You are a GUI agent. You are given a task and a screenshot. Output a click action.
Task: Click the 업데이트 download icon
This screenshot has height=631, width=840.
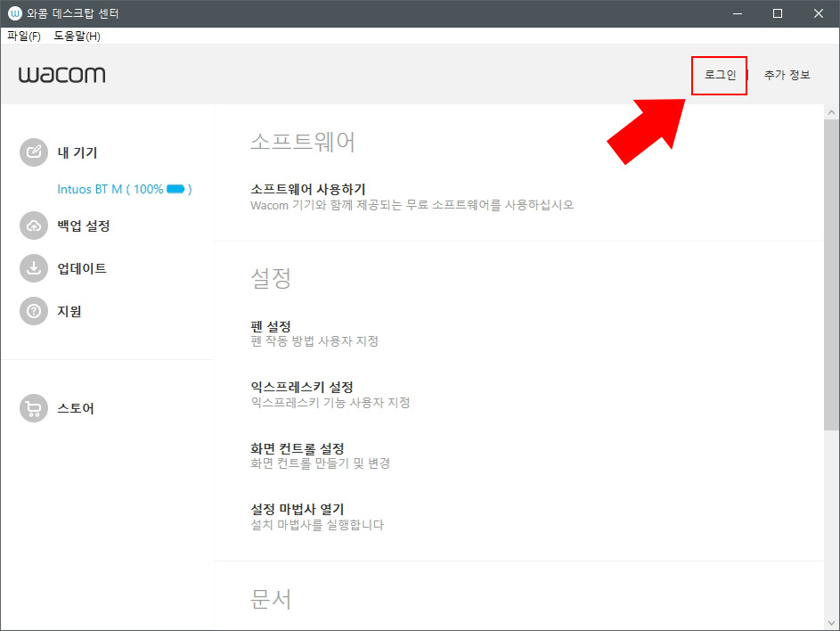pos(33,268)
